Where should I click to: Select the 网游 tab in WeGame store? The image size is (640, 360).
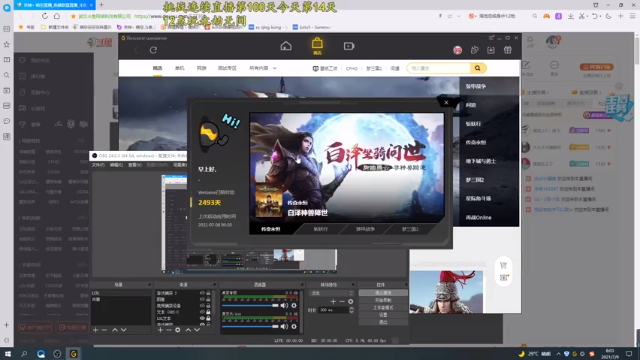click(202, 68)
